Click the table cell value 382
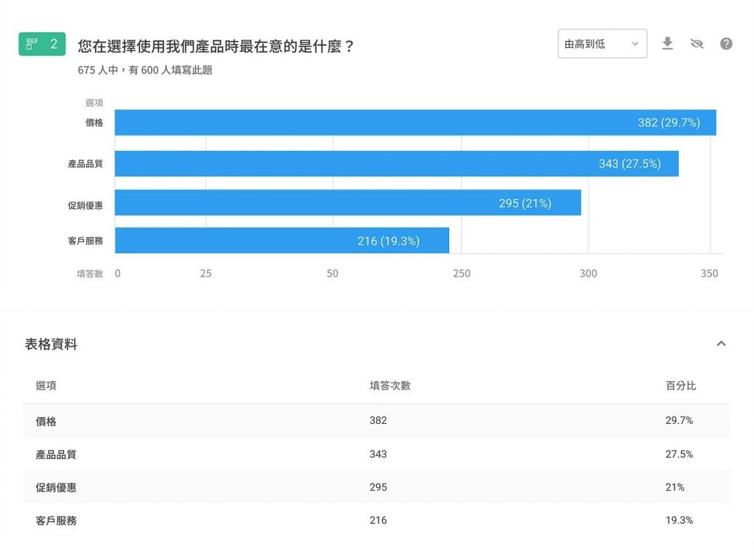Image resolution: width=754 pixels, height=560 pixels. click(378, 421)
